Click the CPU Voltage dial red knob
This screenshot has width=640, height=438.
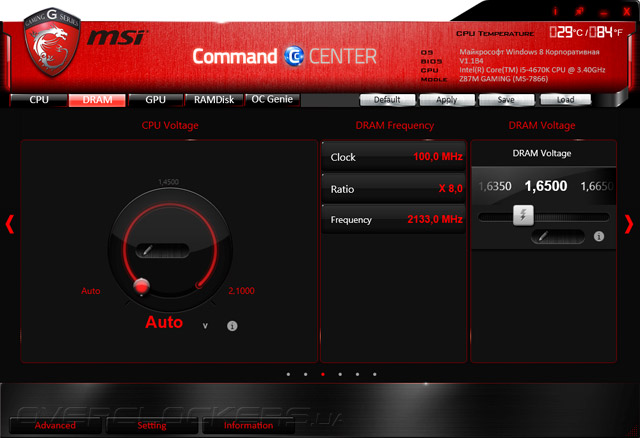tap(142, 287)
